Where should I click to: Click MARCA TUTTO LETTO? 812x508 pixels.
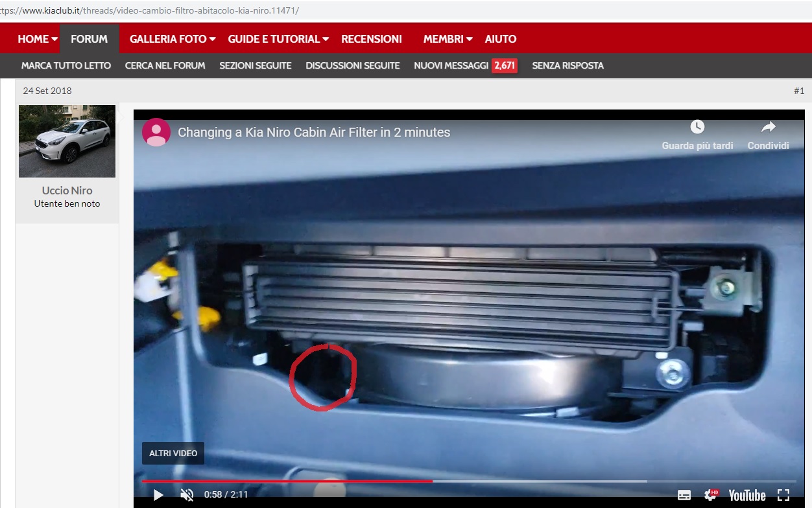(66, 65)
